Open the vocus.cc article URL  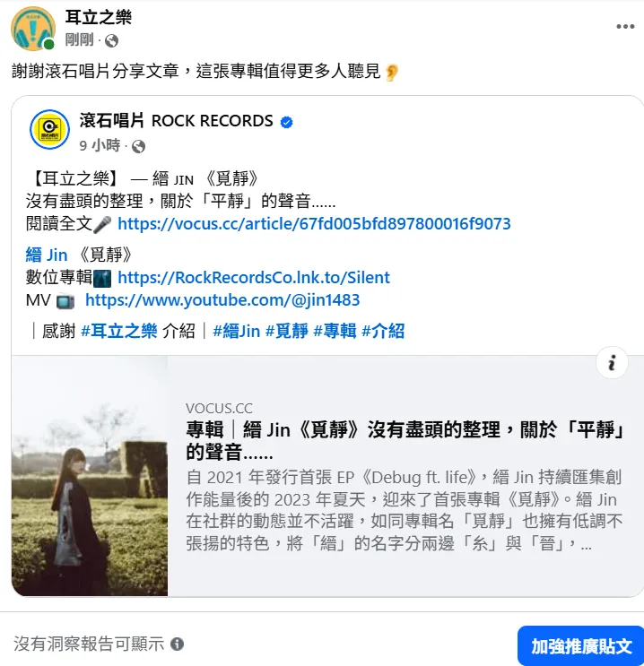(x=314, y=224)
